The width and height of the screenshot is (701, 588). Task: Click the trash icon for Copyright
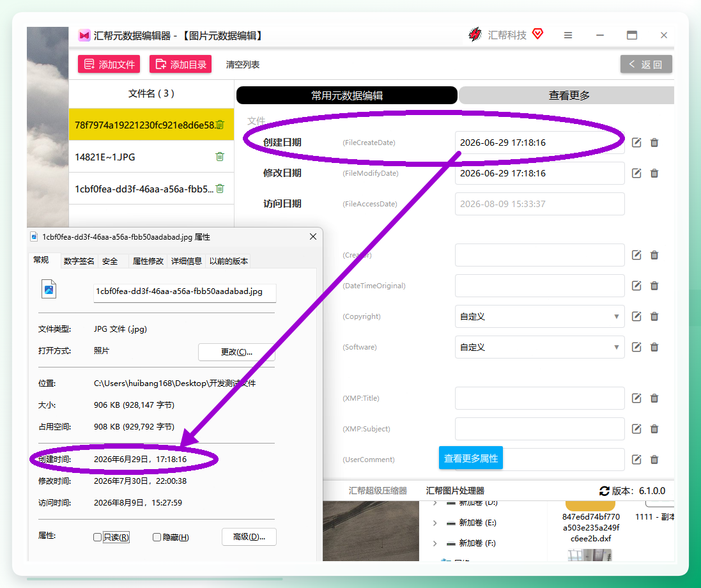coord(654,316)
